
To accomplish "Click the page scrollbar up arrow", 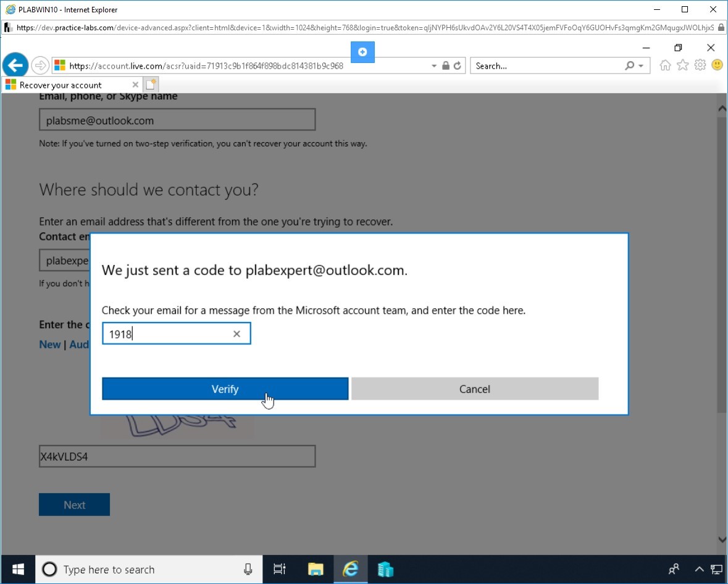I will [x=722, y=109].
